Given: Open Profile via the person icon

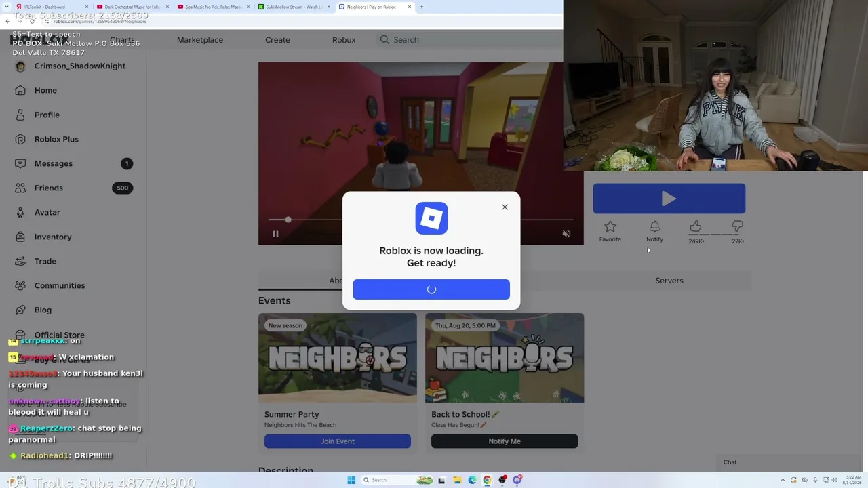Looking at the screenshot, I should [x=20, y=115].
